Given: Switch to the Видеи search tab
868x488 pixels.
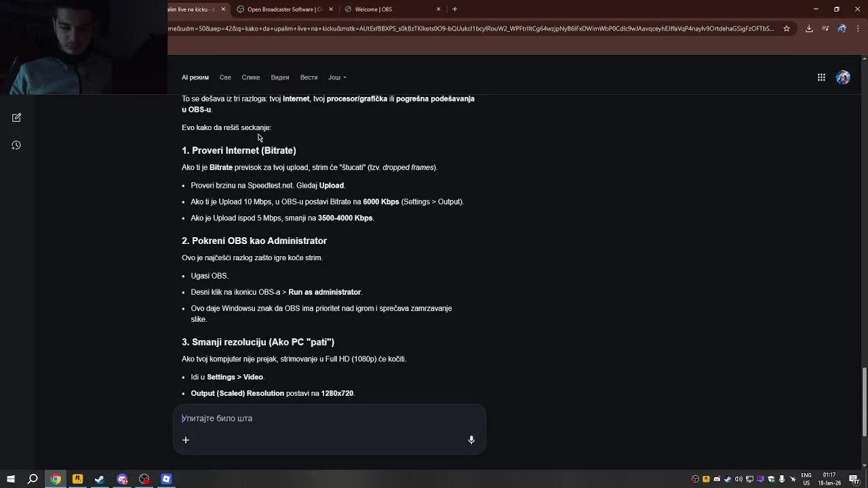Looking at the screenshot, I should click(x=279, y=77).
